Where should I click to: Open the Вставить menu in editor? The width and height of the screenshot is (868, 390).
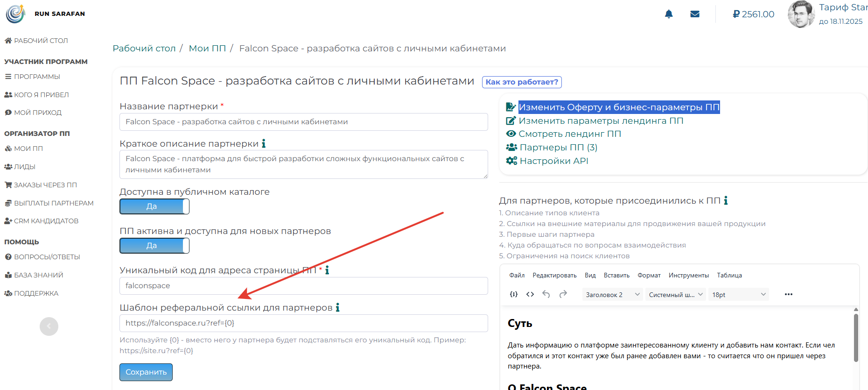616,275
